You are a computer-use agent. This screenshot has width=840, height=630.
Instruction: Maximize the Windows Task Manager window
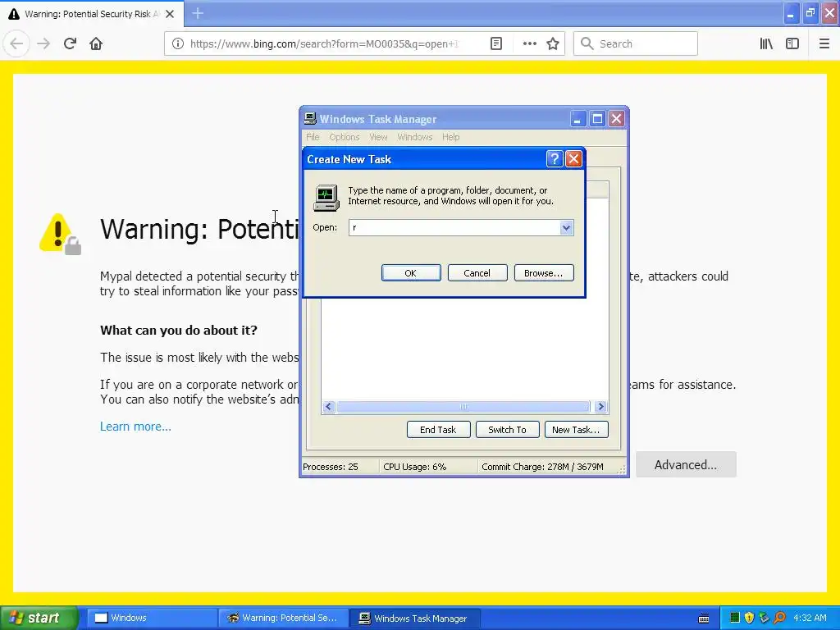coord(597,118)
